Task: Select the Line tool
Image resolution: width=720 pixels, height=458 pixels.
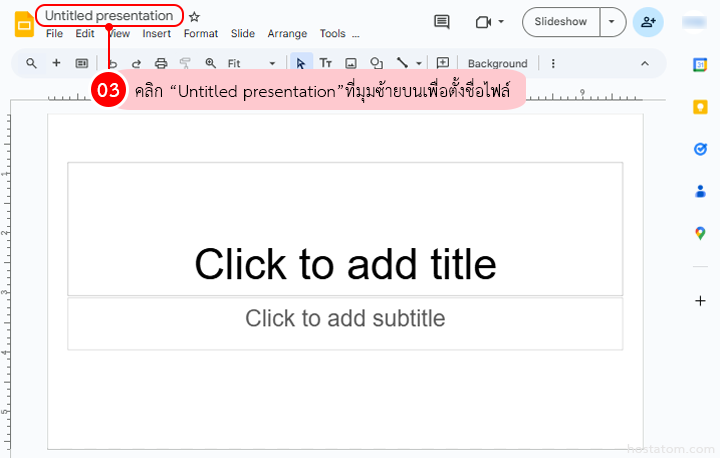Action: pyautogui.click(x=402, y=63)
